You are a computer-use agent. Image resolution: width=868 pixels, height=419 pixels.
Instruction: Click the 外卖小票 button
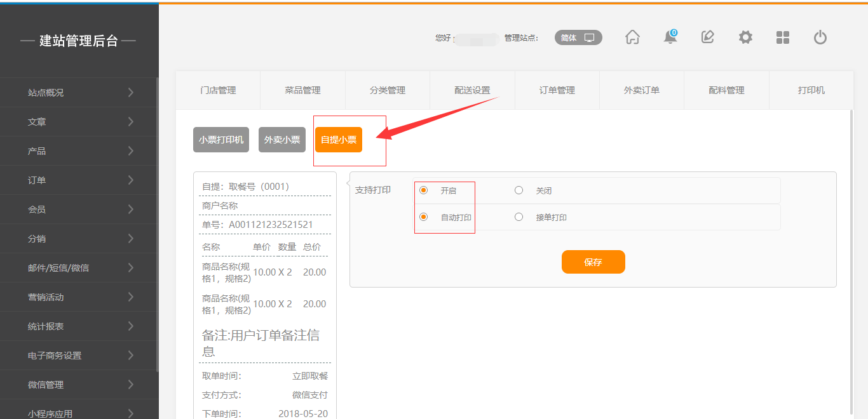[x=282, y=140]
